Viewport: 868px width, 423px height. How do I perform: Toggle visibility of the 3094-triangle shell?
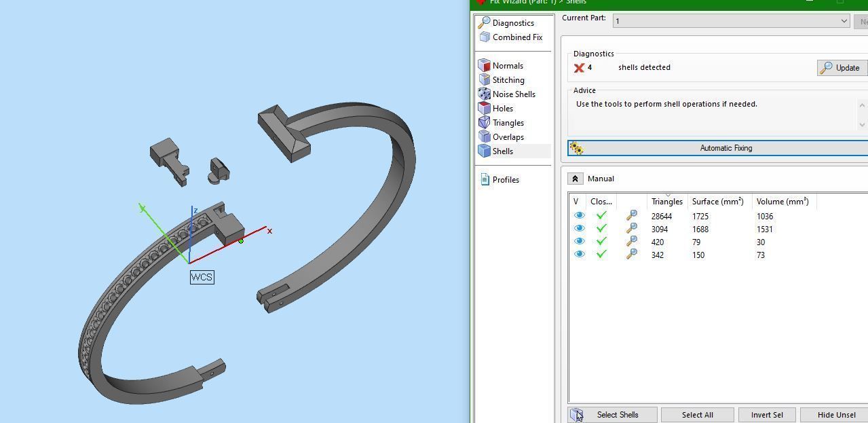579,229
